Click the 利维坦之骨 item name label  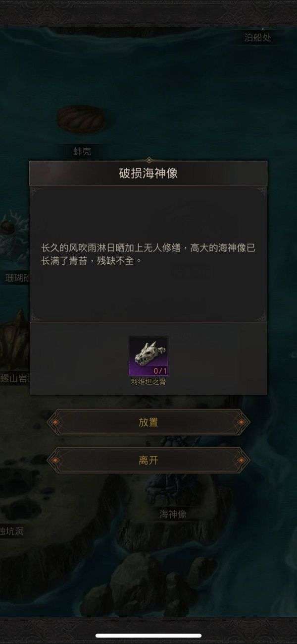148,382
